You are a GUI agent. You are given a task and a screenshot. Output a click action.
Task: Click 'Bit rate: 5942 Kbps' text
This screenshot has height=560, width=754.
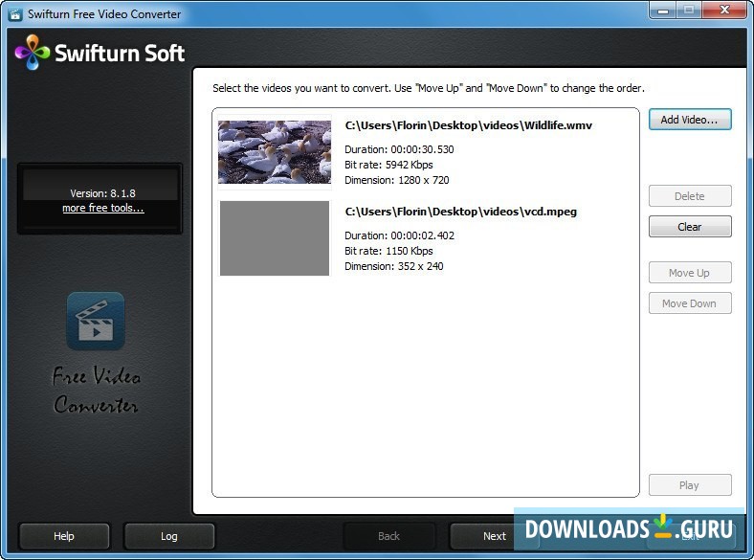pos(388,165)
